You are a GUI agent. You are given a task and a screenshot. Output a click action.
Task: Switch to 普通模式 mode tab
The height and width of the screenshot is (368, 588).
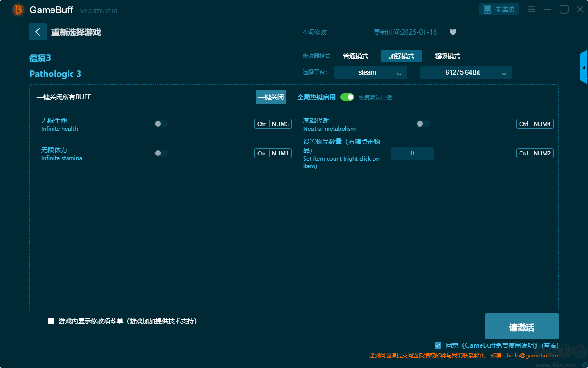pos(356,56)
